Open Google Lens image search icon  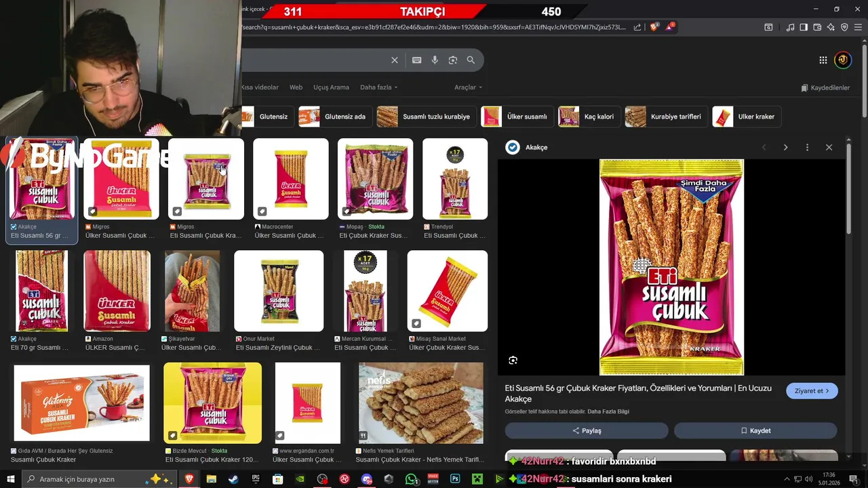[x=453, y=60]
